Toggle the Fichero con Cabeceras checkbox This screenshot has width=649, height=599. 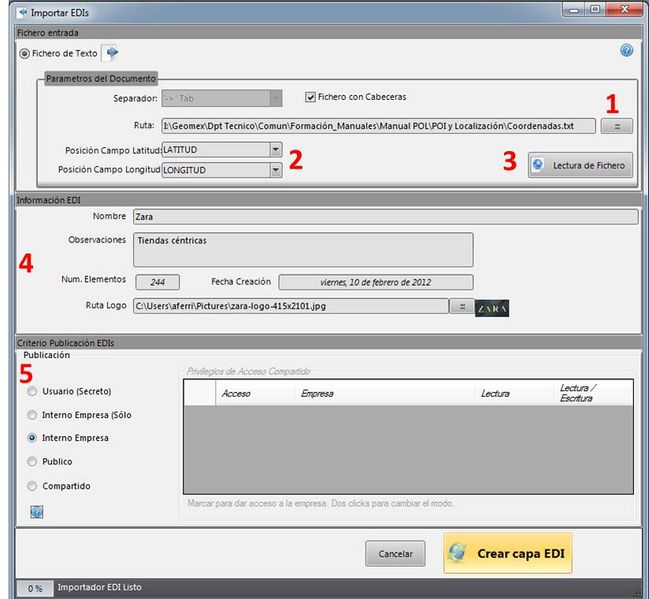click(x=311, y=98)
